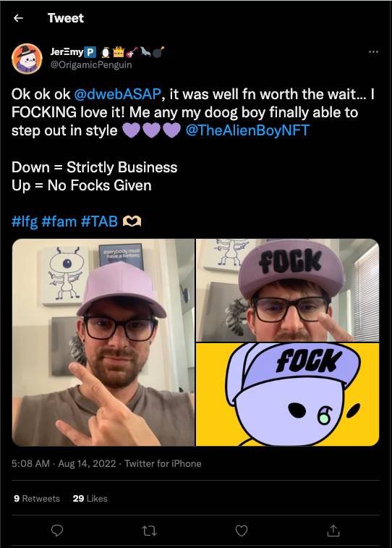The height and width of the screenshot is (548, 392).
Task: Click the reply speech bubble icon
Action: point(57,531)
